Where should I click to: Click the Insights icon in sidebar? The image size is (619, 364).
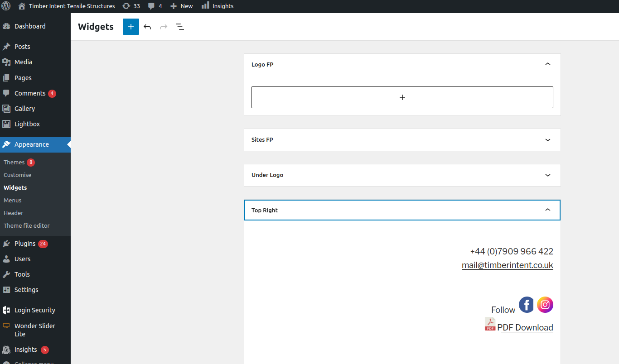coord(6,350)
